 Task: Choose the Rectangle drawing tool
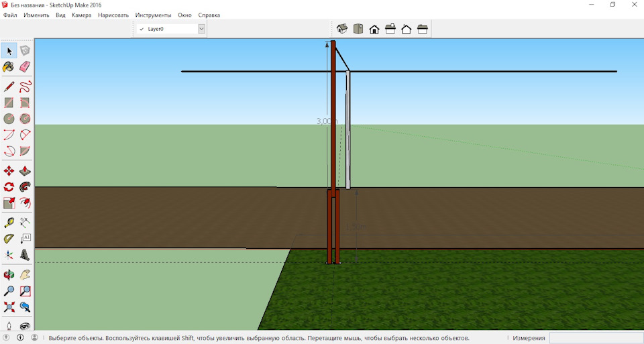pos(9,103)
